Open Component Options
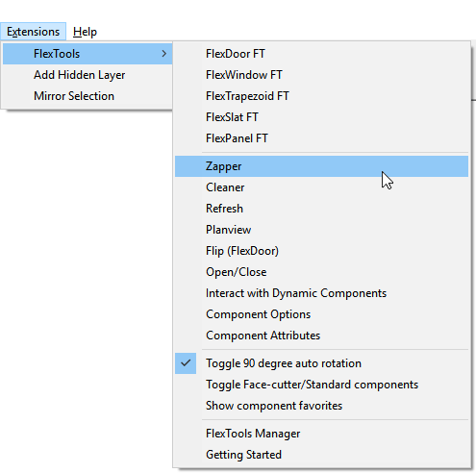This screenshot has height=473, width=476. tap(321, 314)
